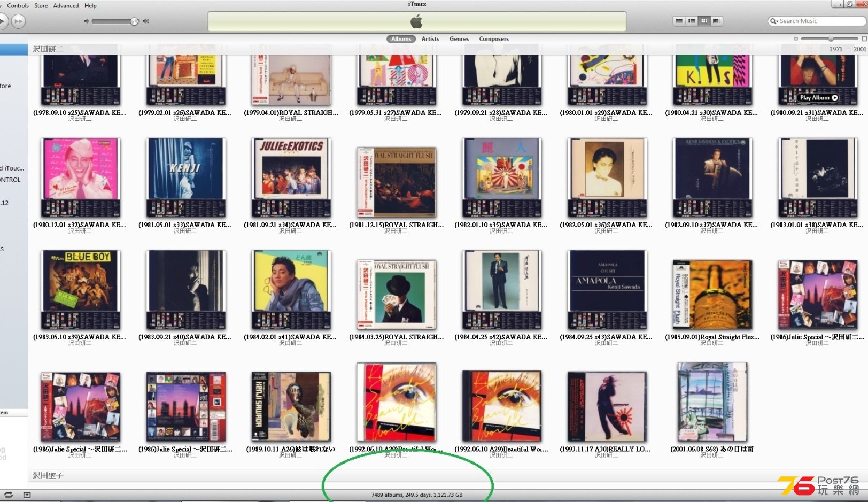Toggle the repeat button at bottom-left
This screenshot has width=868, height=502.
coord(9,495)
